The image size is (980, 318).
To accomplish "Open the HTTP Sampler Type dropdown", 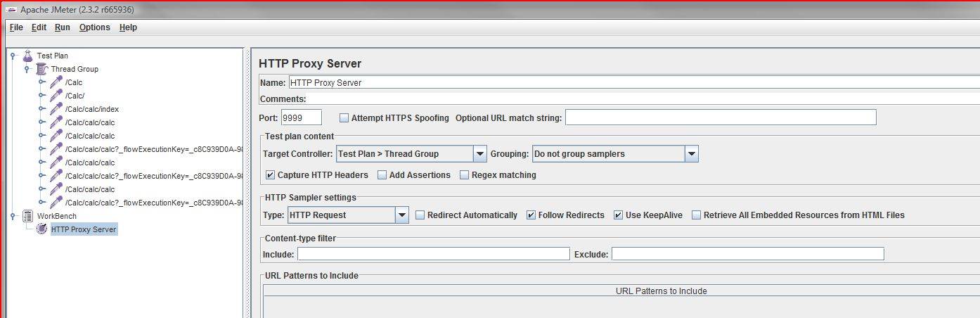I will tap(402, 215).
